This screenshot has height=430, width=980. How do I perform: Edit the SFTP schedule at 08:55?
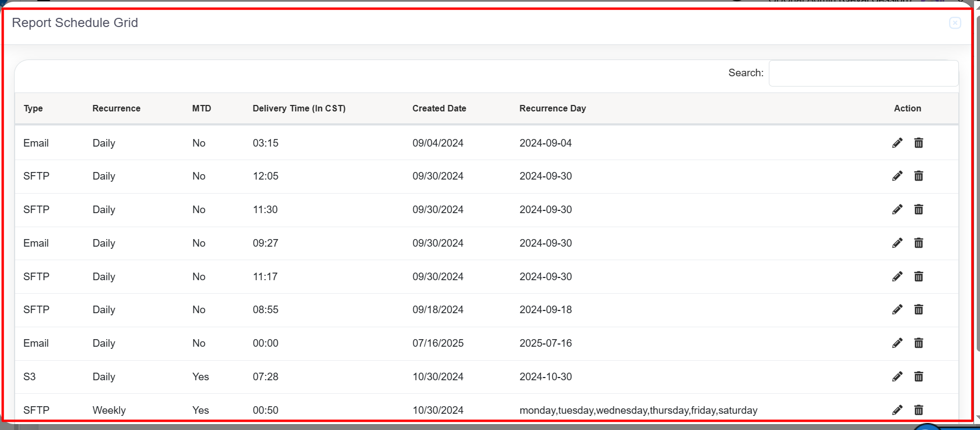coord(897,309)
